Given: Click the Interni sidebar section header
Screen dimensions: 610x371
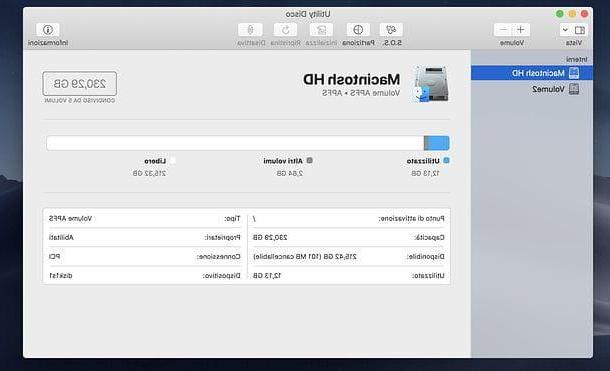Looking at the screenshot, I should pyautogui.click(x=577, y=59).
